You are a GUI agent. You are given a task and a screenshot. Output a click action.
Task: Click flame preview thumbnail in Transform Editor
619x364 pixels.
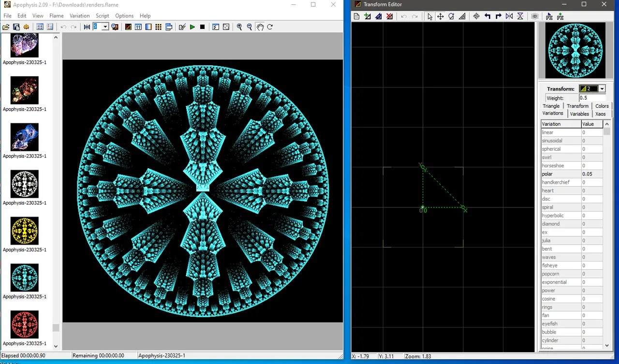pyautogui.click(x=575, y=50)
